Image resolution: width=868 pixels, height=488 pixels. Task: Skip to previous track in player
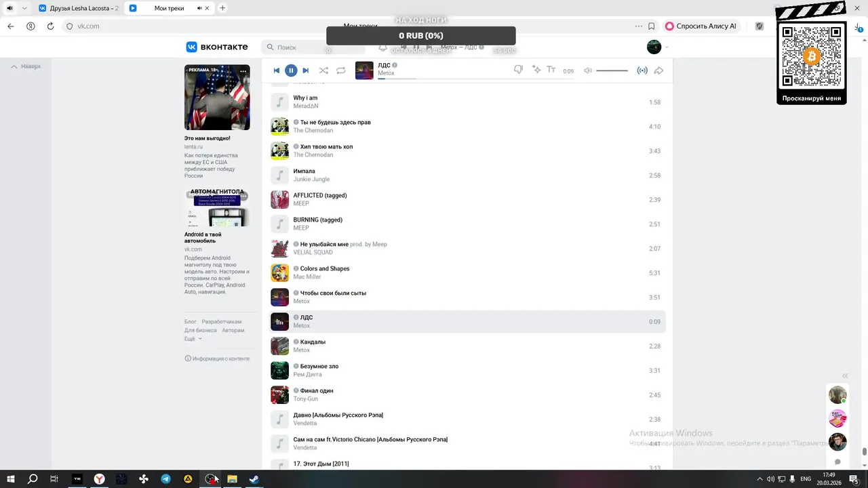click(x=276, y=70)
